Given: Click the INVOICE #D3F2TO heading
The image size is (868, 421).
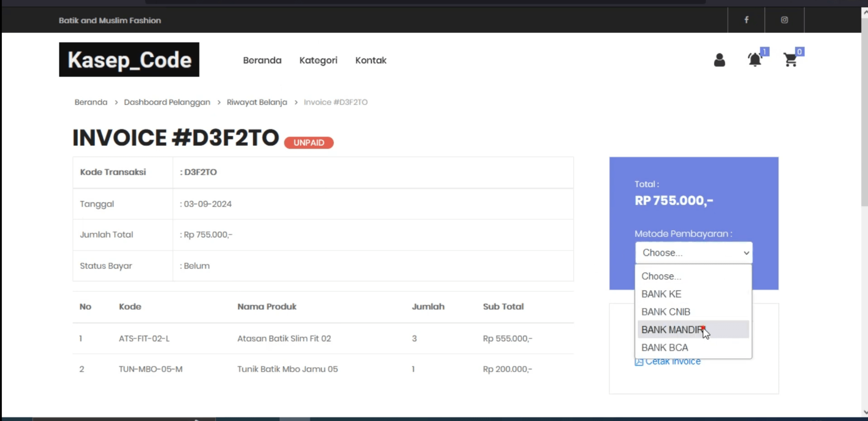Looking at the screenshot, I should click(x=176, y=138).
